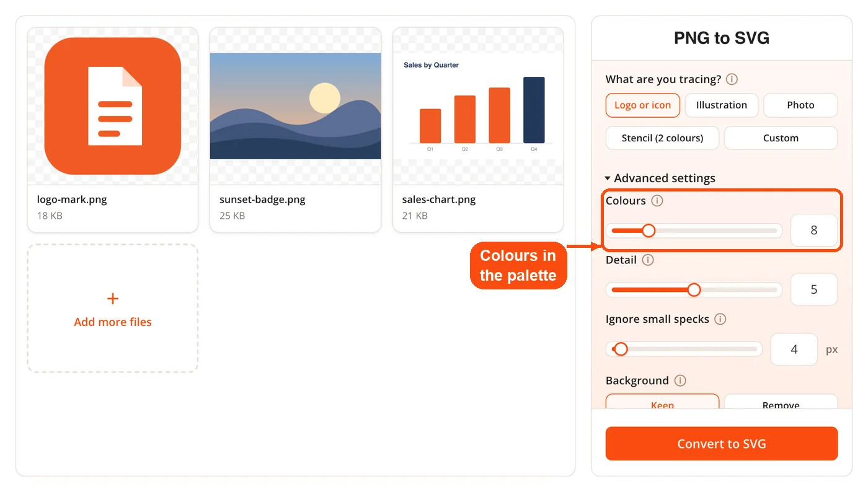Click Add more files link
Image resolution: width=868 pixels, height=492 pixels.
tap(113, 322)
